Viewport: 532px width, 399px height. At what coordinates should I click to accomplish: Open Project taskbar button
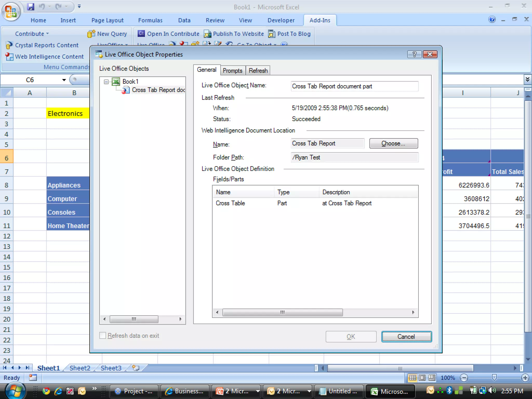(134, 391)
